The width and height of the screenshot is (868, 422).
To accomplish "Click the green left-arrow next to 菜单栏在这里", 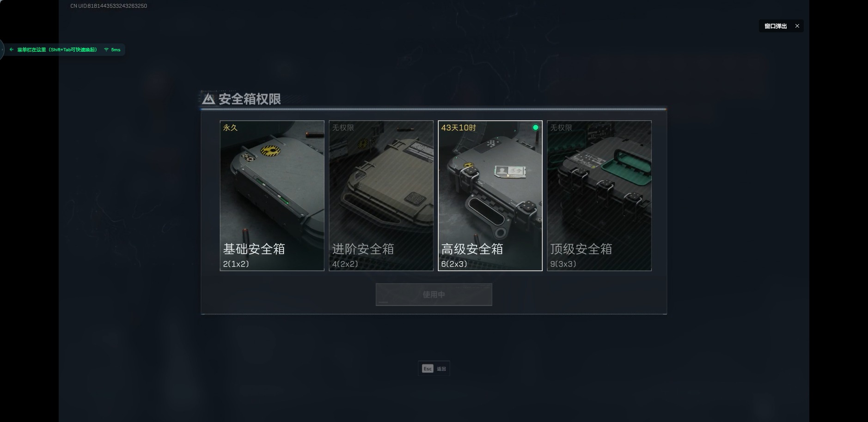I will point(12,49).
